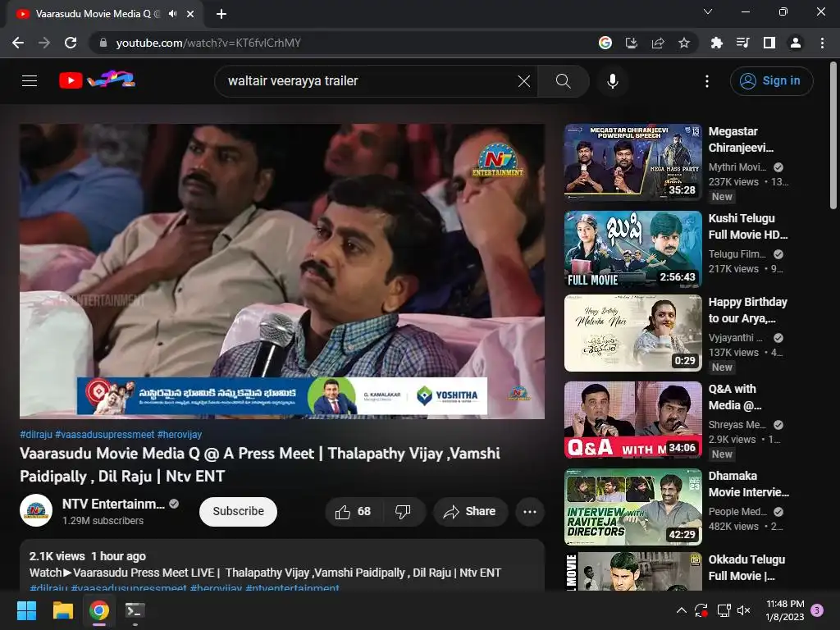Open Chrome tab search chevron
This screenshot has width=840, height=630.
pos(708,11)
